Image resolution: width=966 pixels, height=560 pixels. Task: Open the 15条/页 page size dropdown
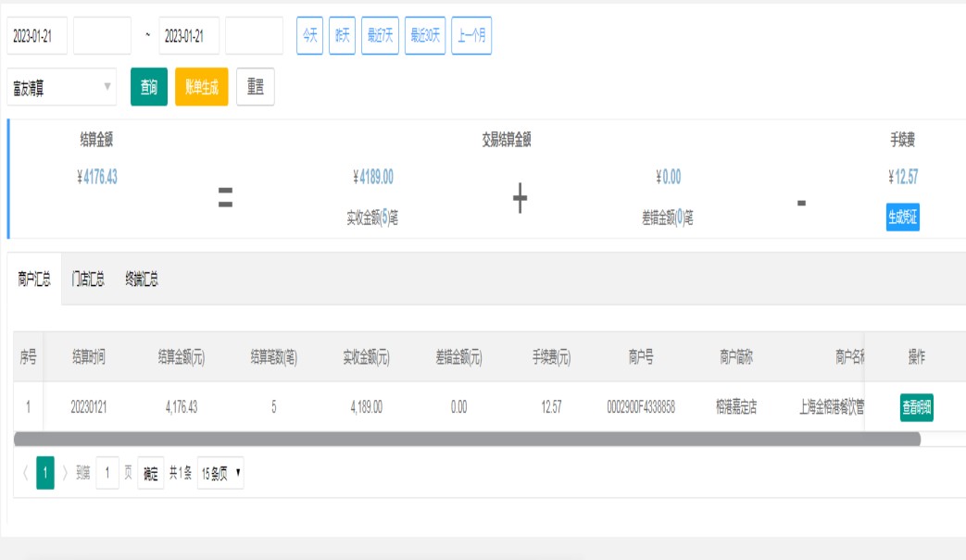[220, 474]
